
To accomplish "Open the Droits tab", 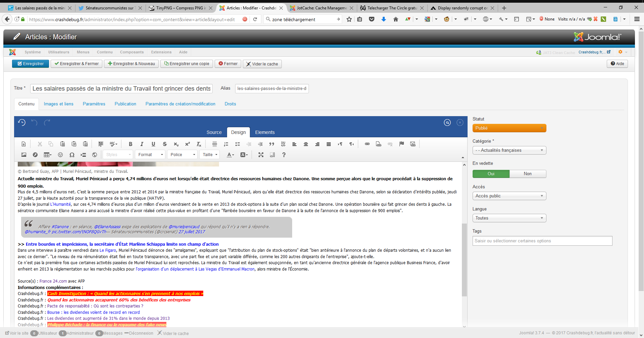I will (x=230, y=104).
